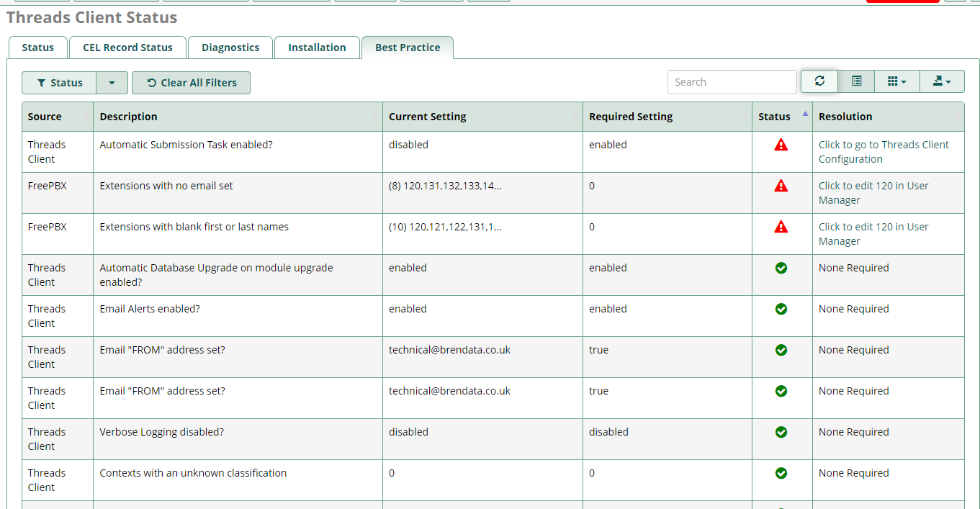
Task: Click edit 120 link for no email row
Action: 873,193
